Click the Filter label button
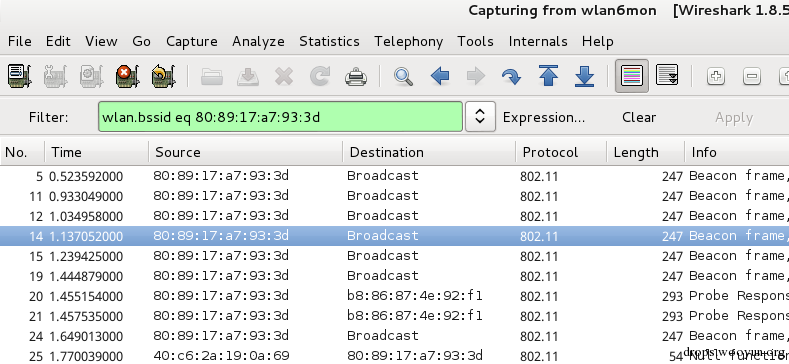 [48, 117]
